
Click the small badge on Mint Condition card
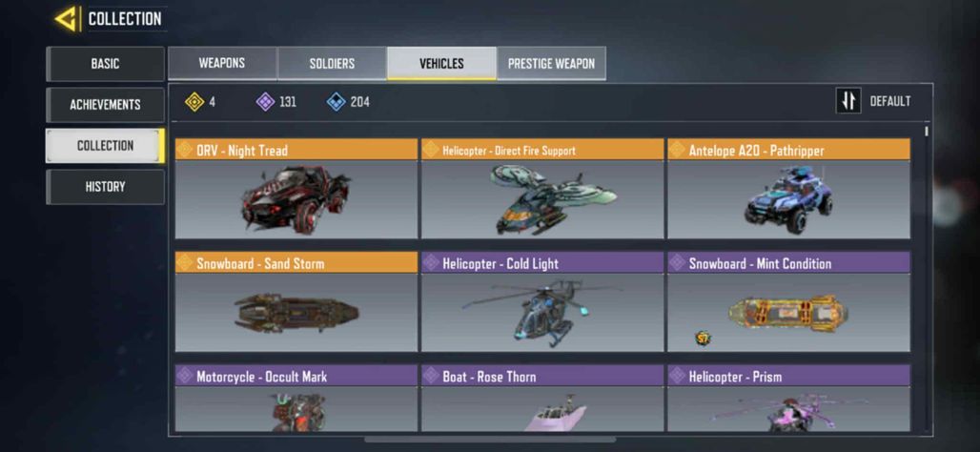coord(703,339)
